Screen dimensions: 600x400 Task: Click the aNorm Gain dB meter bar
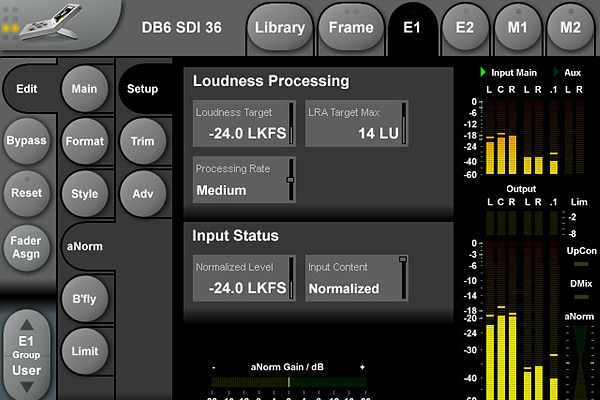[x=289, y=382]
